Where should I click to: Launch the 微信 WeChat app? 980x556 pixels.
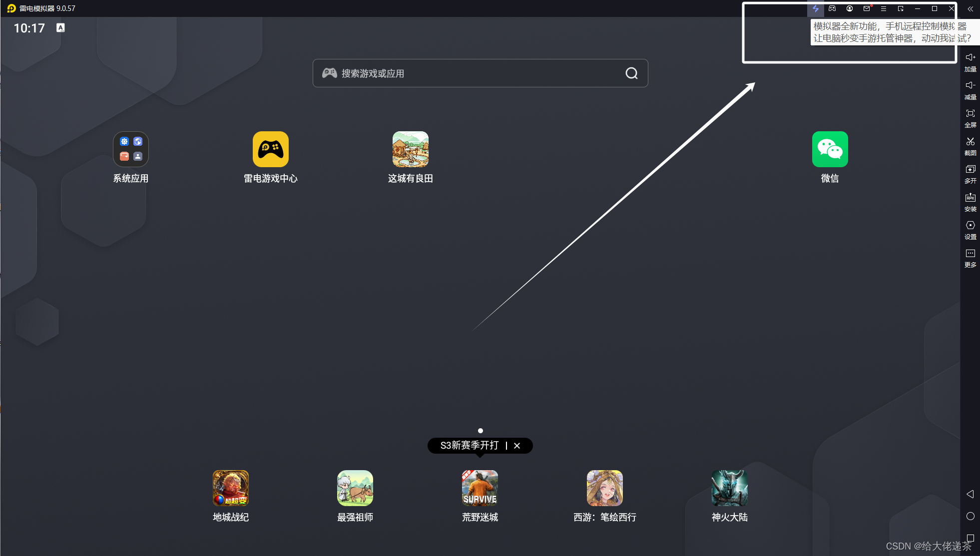point(830,149)
